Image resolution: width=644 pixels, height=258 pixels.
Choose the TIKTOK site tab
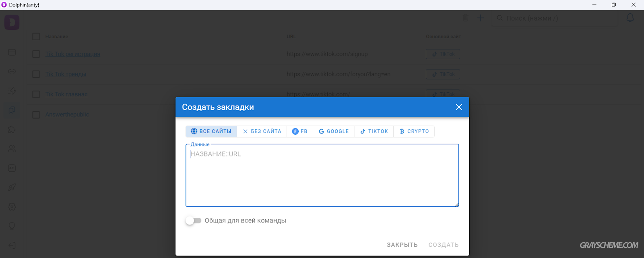[374, 131]
